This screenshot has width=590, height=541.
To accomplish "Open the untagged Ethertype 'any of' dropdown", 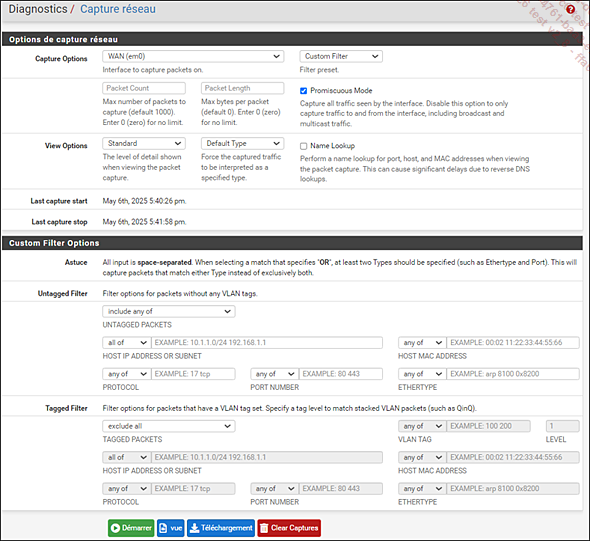I will (422, 374).
